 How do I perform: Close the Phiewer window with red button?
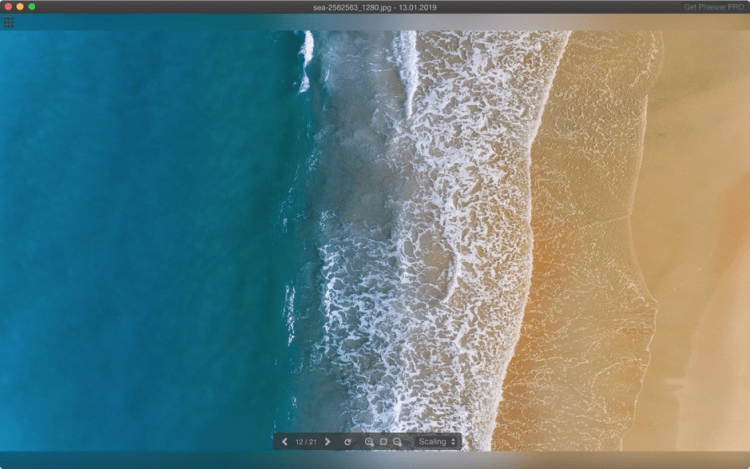(7, 7)
